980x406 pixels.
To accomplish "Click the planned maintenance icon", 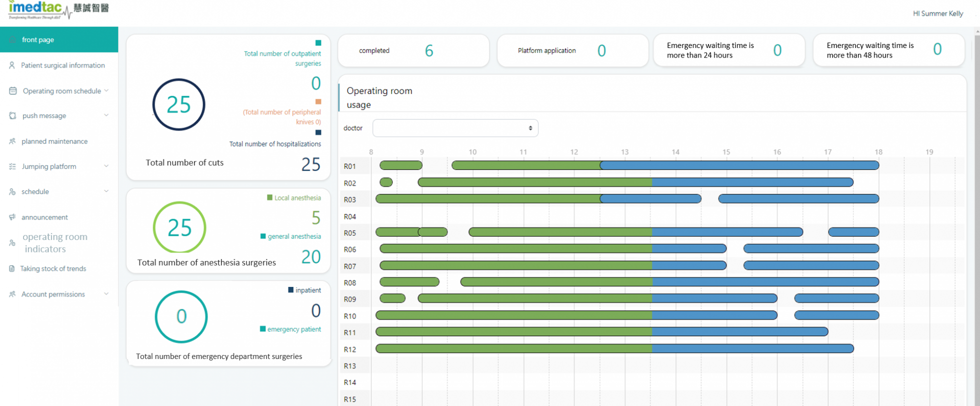I will tap(12, 141).
